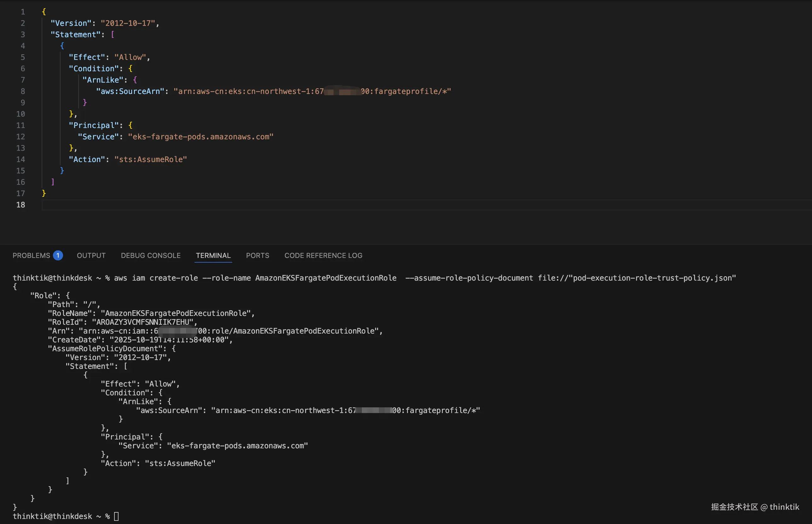Click line number 18 in gutter

[x=21, y=205]
